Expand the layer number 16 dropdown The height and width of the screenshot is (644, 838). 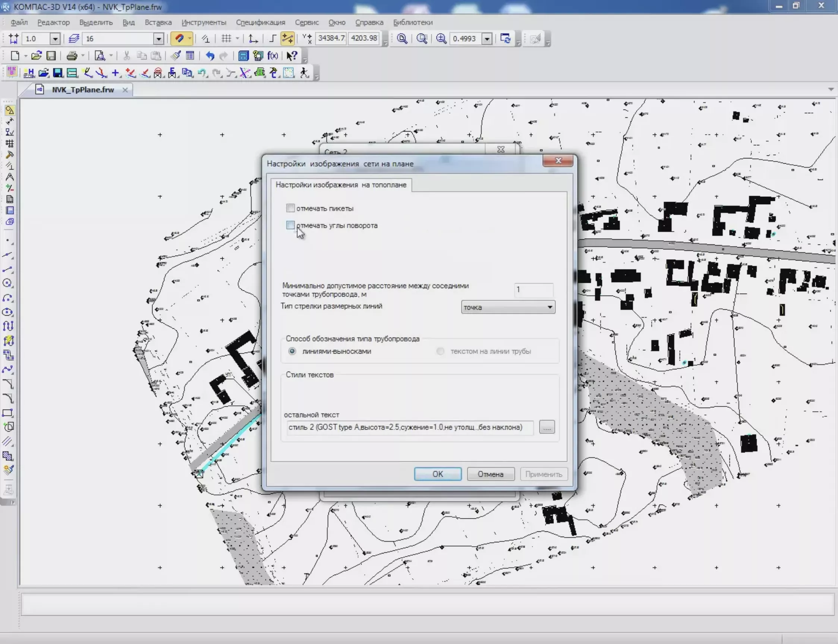[158, 39]
